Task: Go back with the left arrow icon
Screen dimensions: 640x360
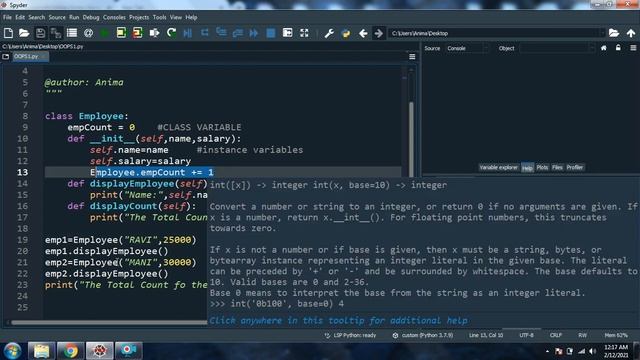Action: (x=363, y=33)
